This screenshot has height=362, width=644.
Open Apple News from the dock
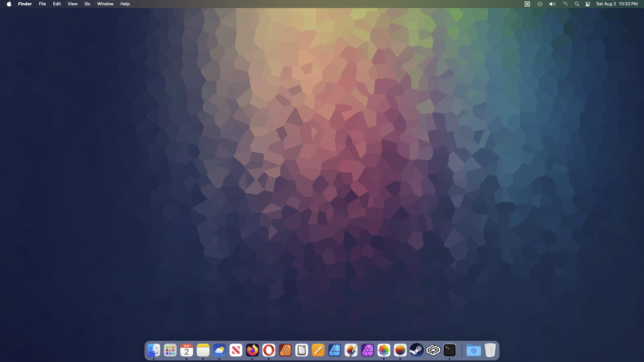pyautogui.click(x=236, y=350)
